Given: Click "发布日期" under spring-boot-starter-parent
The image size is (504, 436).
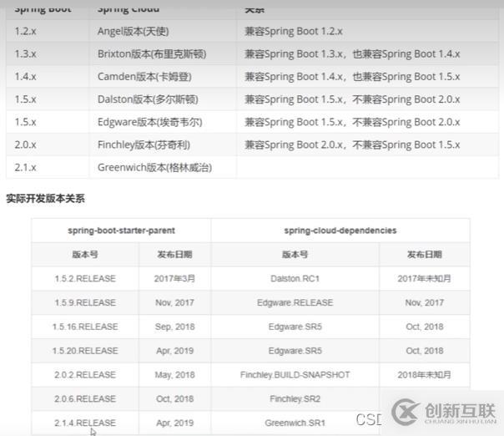Looking at the screenshot, I should click(174, 255).
